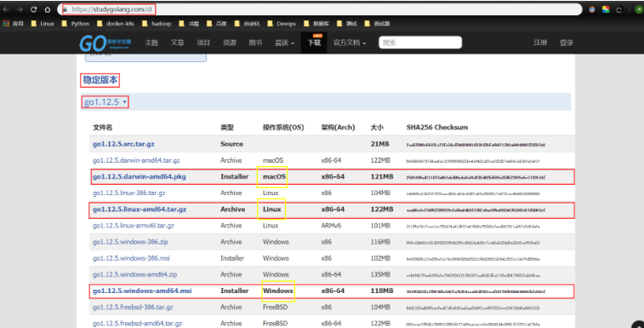Open the 文章 nav item
Viewport: 644px width, 328px height.
click(178, 43)
